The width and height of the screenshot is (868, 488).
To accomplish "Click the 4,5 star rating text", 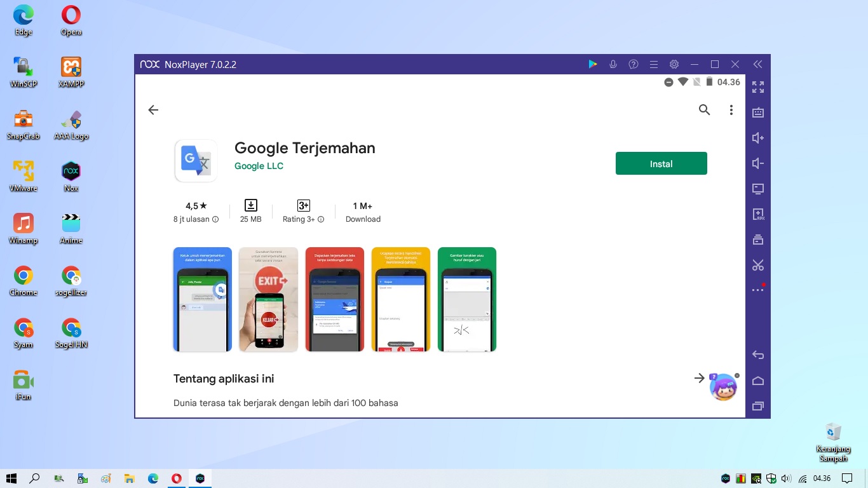I will pos(196,206).
